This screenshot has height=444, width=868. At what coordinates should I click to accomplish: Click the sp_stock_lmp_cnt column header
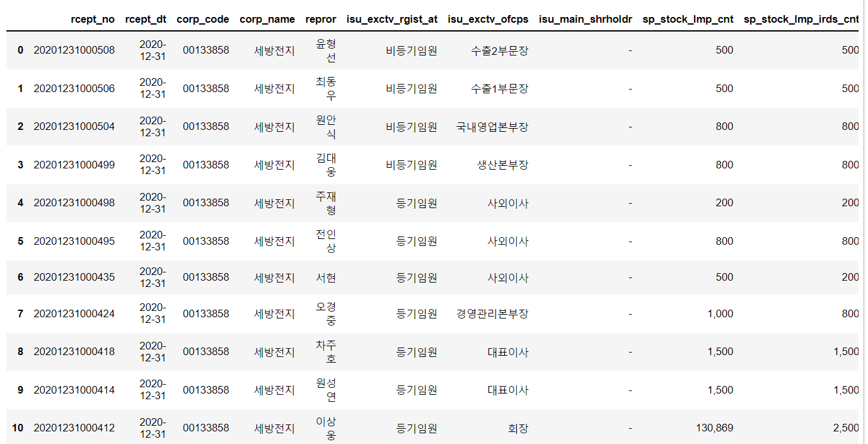(x=688, y=19)
